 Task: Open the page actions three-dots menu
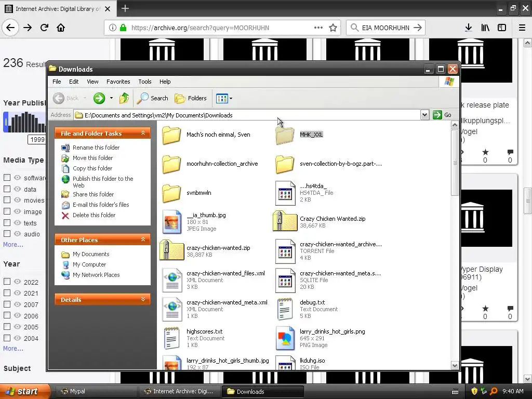tap(318, 28)
